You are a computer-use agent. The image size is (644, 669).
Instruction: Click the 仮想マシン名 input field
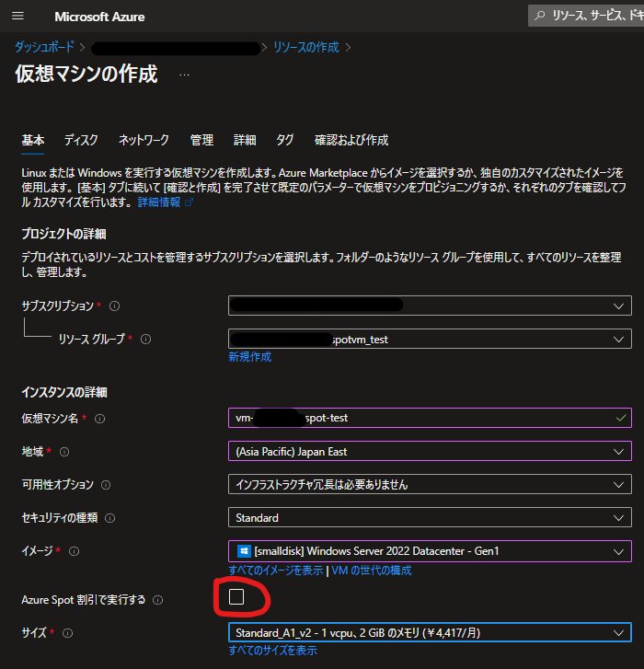point(430,418)
